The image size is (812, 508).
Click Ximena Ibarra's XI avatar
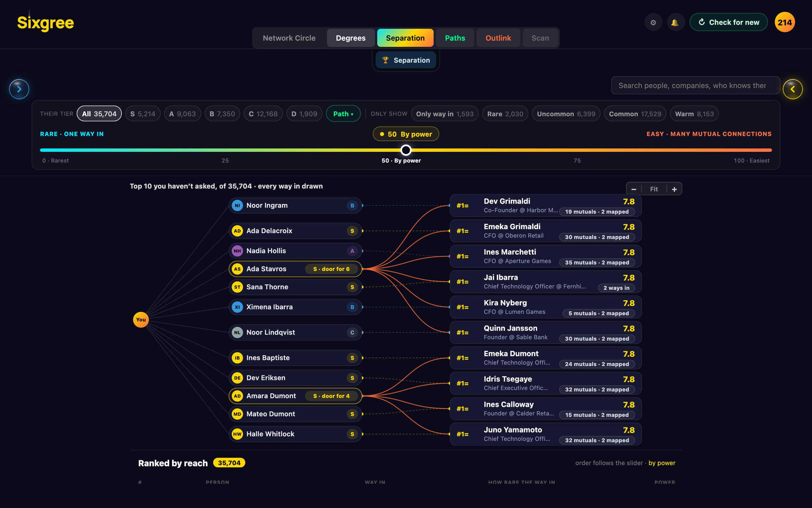237,307
